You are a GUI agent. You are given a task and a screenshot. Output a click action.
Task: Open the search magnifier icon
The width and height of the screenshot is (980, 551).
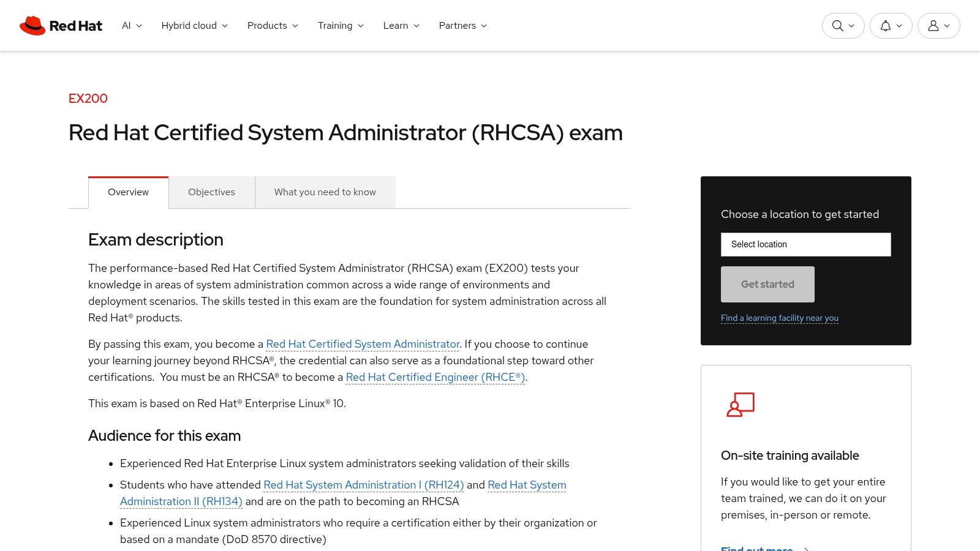point(843,26)
